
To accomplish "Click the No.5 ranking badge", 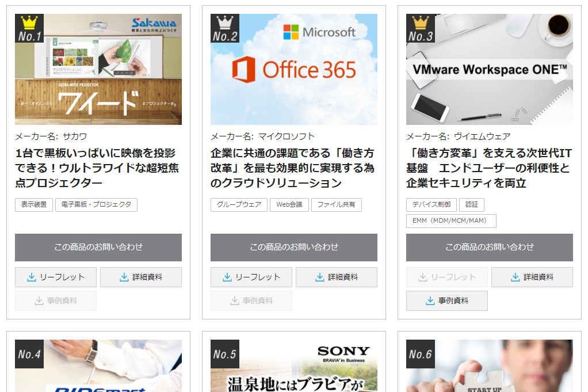I will [225, 354].
